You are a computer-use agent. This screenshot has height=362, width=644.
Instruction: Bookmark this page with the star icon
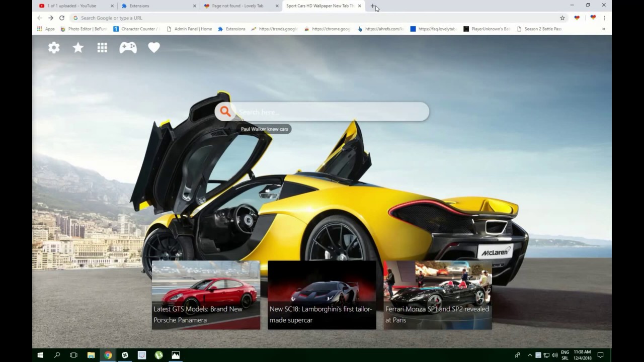pyautogui.click(x=562, y=18)
